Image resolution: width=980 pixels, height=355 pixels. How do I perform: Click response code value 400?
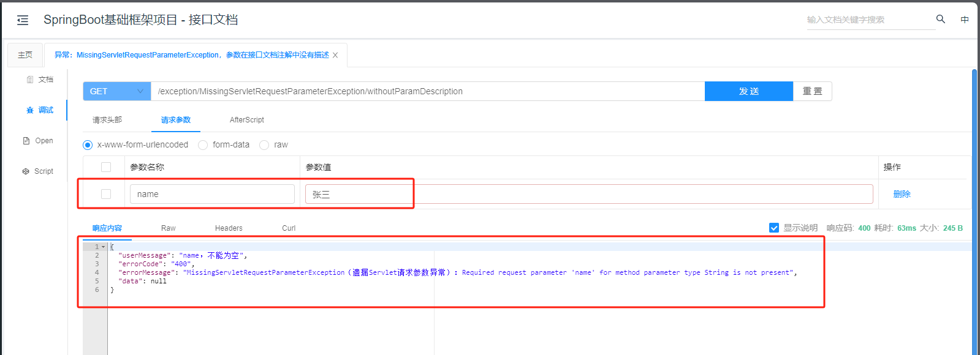[864, 228]
